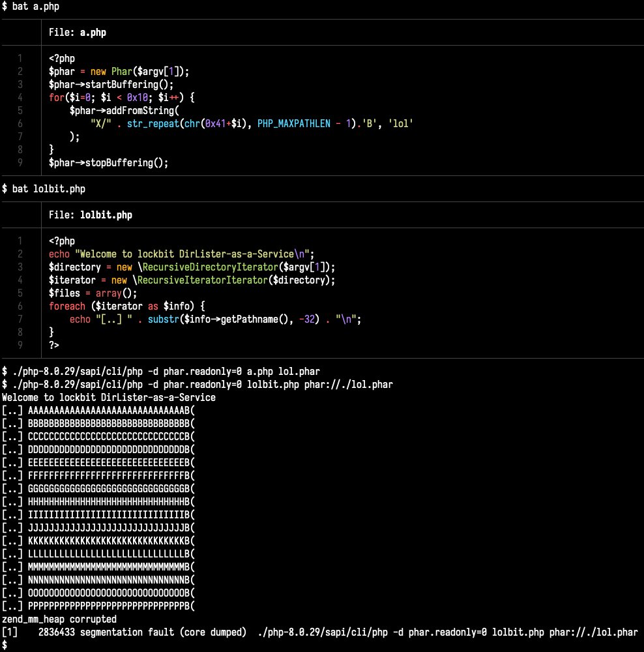Click the output row of 'FFFF...FB('
Image resolution: width=644 pixels, height=652 pixels.
point(98,476)
